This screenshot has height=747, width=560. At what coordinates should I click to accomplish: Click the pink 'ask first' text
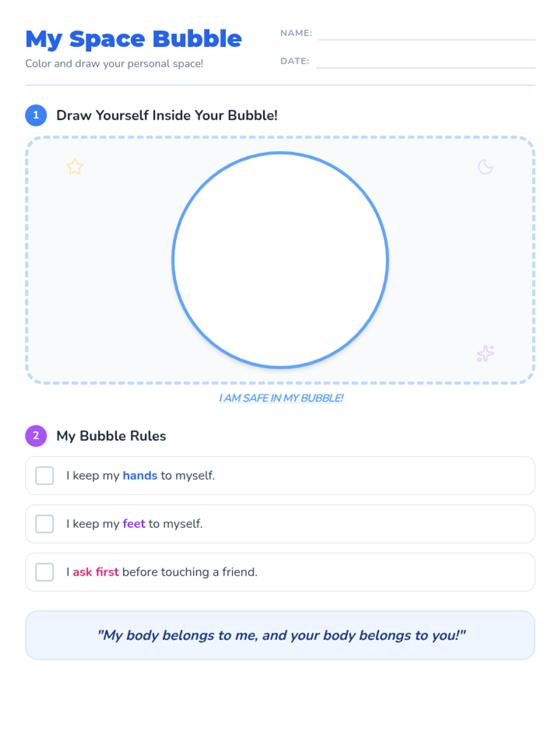click(96, 572)
